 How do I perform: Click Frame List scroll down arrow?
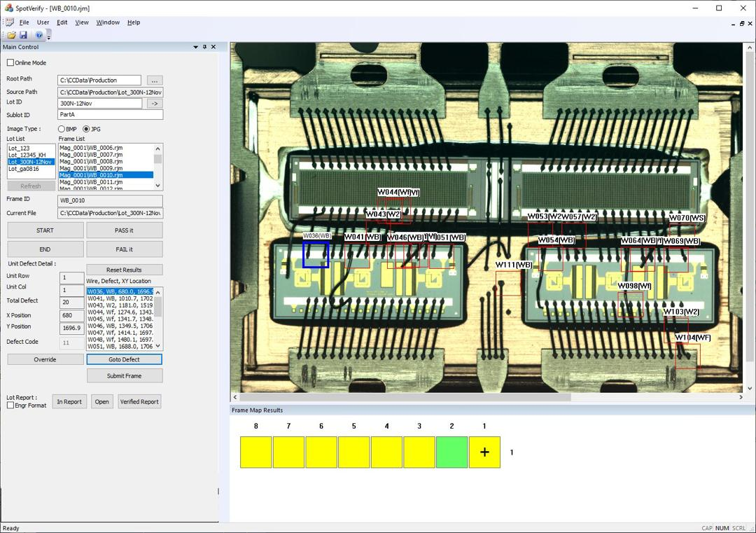pos(157,185)
